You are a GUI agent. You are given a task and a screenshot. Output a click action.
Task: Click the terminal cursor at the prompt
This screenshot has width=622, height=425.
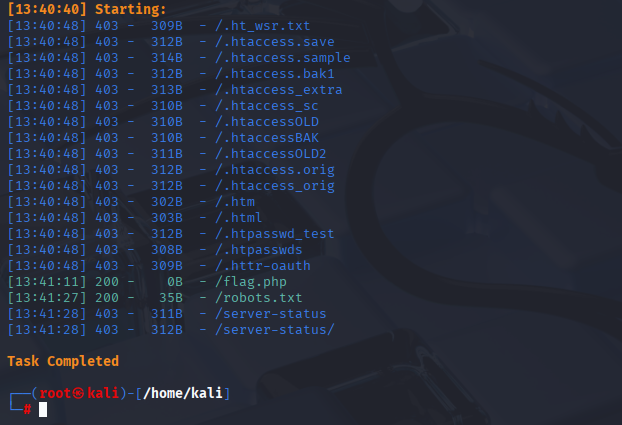point(43,410)
